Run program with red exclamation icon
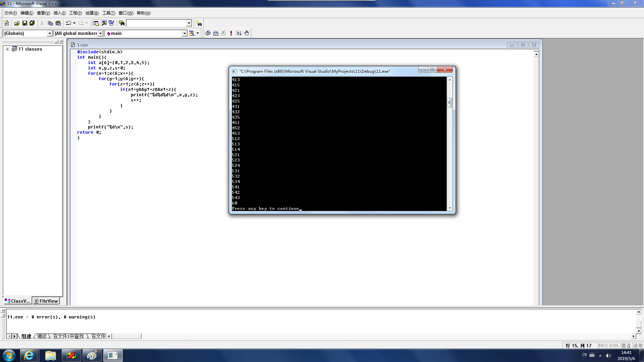Image resolution: width=644 pixels, height=362 pixels. click(x=231, y=33)
